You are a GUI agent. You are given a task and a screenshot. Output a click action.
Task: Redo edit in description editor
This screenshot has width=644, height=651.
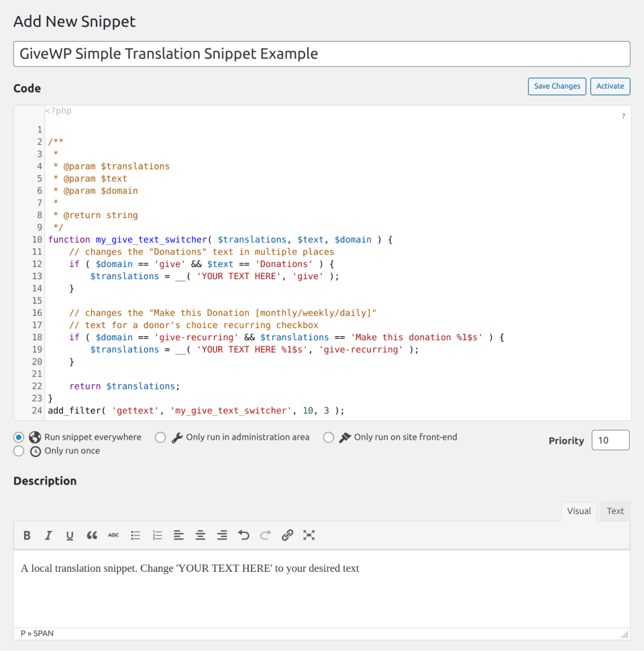point(266,535)
